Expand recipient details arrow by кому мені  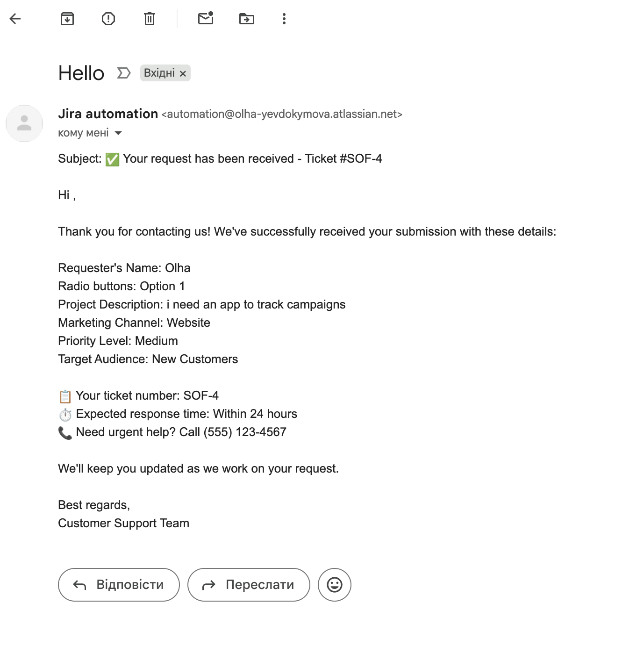(x=119, y=133)
